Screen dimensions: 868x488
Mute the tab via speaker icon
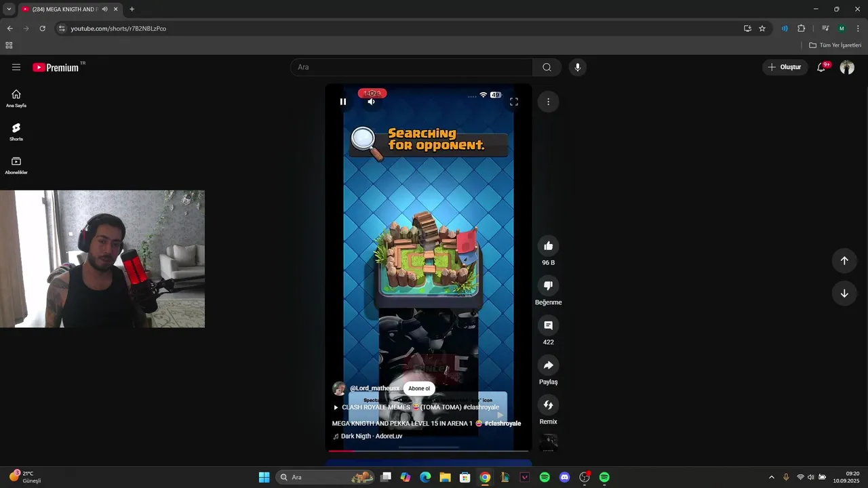coord(104,9)
